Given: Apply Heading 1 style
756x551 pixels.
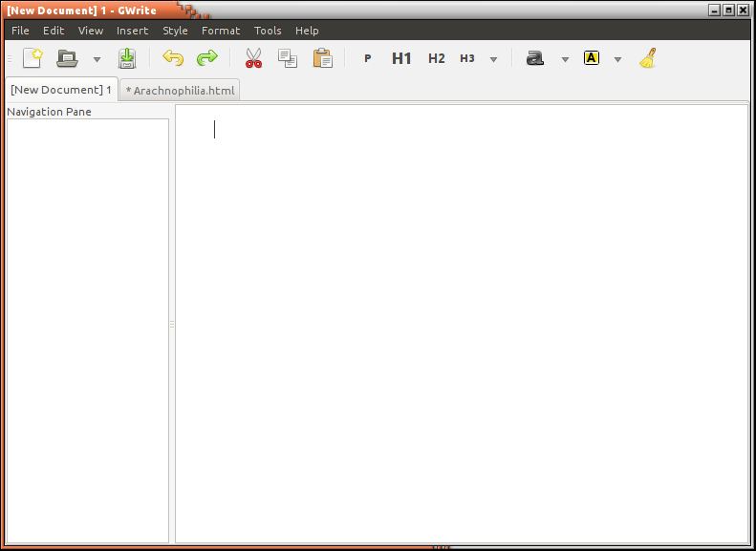Looking at the screenshot, I should click(401, 58).
